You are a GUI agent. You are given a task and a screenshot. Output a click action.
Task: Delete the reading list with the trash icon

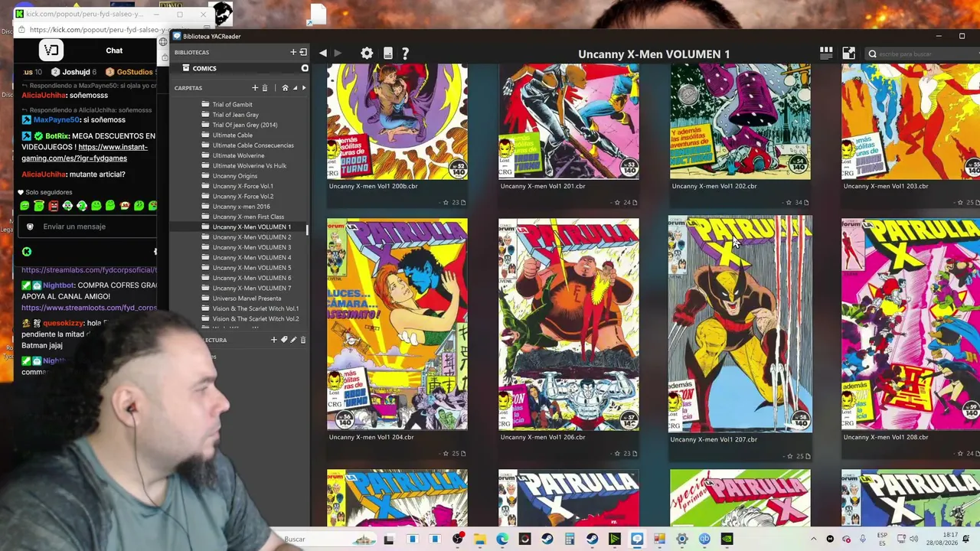click(302, 340)
